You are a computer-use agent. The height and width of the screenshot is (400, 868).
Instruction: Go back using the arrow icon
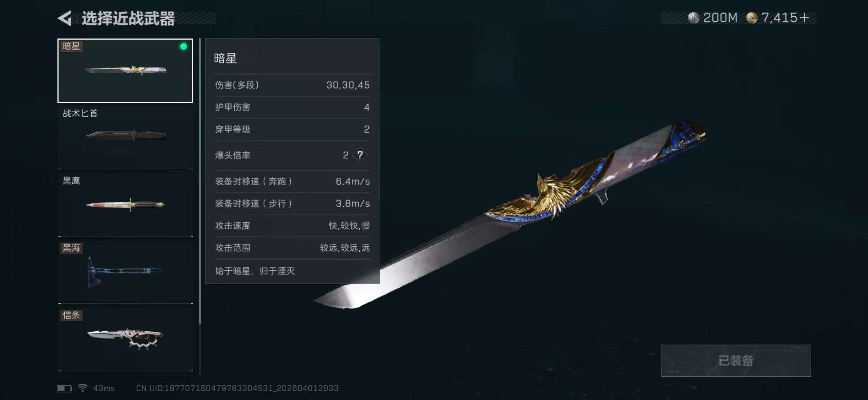pyautogui.click(x=65, y=18)
